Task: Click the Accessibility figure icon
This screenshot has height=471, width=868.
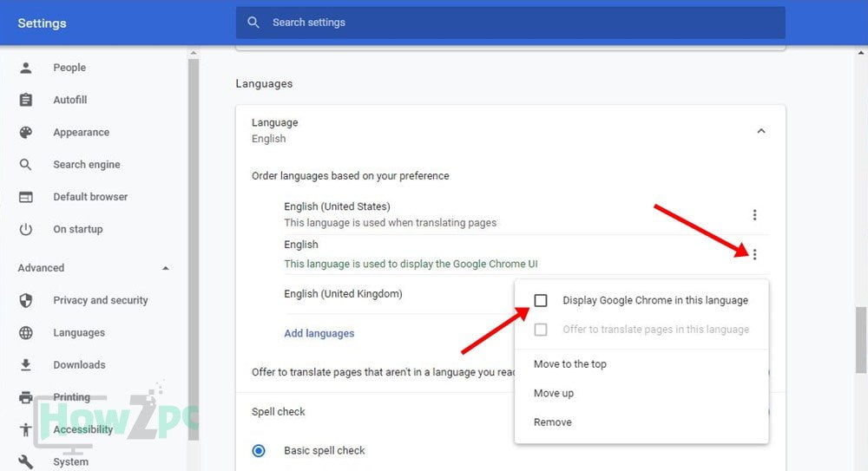Action: [25, 429]
